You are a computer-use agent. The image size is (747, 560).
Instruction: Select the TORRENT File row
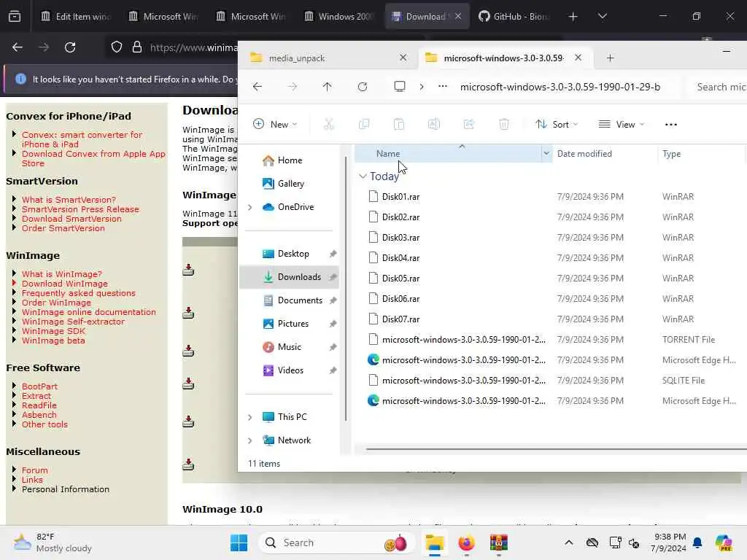[x=550, y=340]
